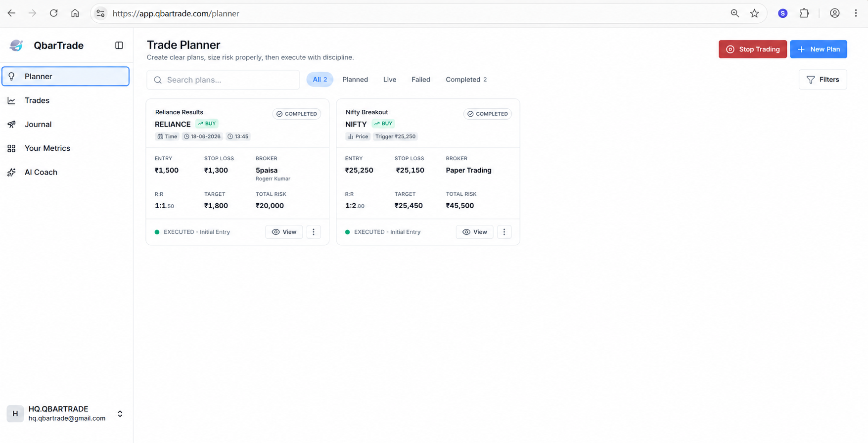Open the browser profile icon
Viewport: 868px width, 443px height.
(x=835, y=13)
